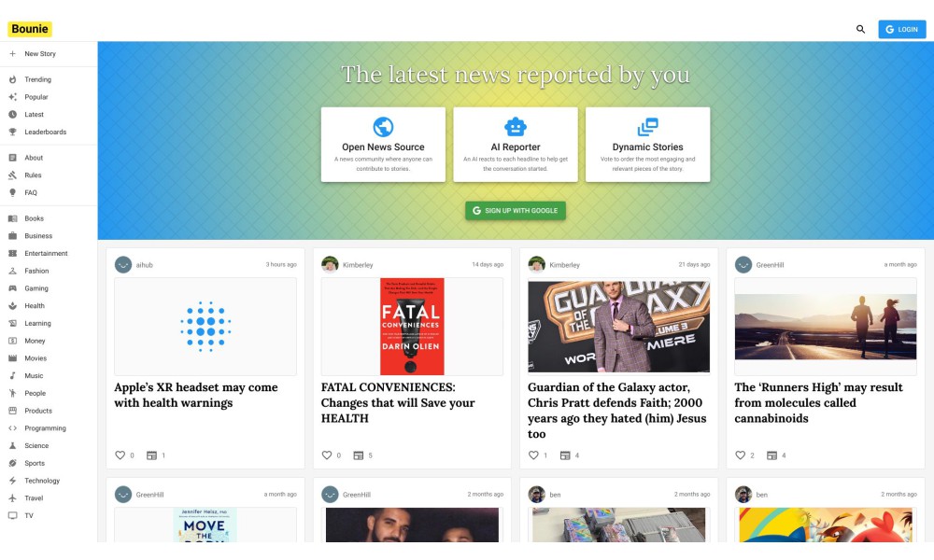Open Apple's XR headset story thumbnail

coord(205,326)
